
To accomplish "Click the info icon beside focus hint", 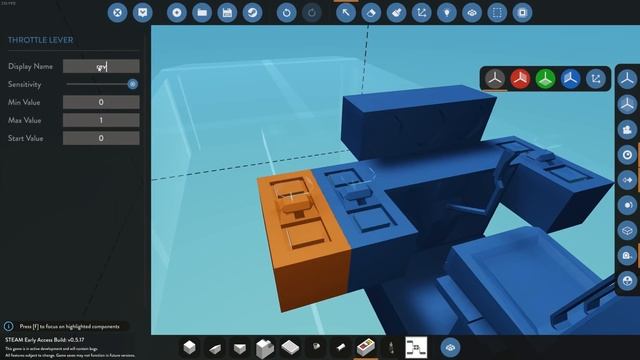I will [9, 326].
